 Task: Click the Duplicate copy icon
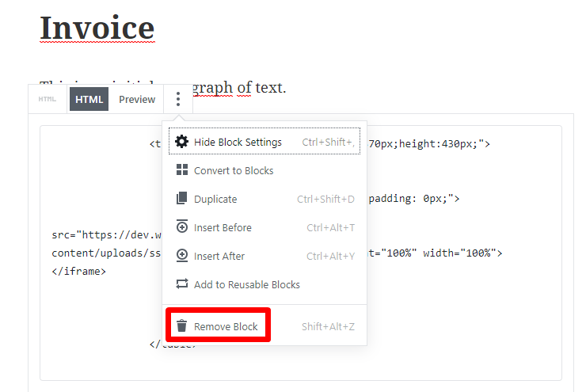(x=182, y=199)
